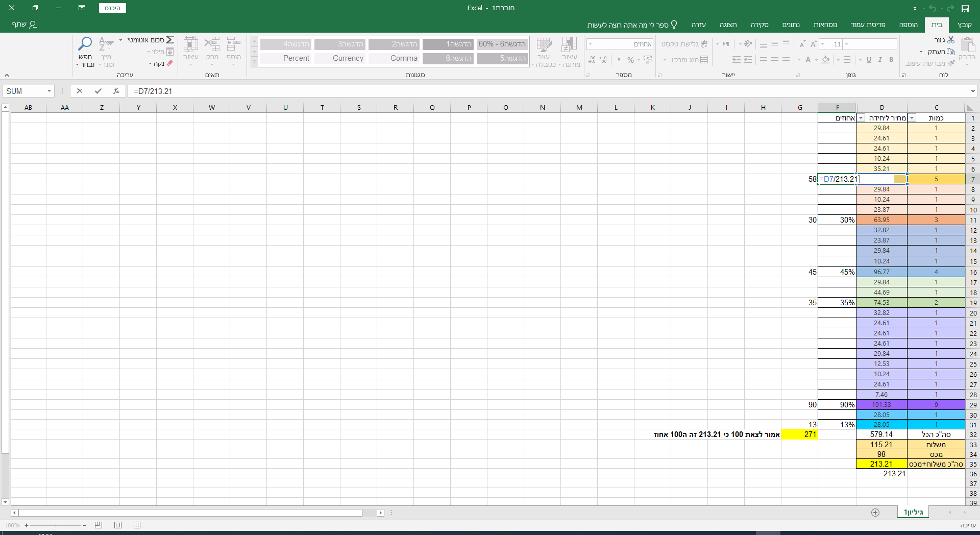Screen dimensions: 980x535
Task: Apply the Font Color letter A
Action: 808,60
